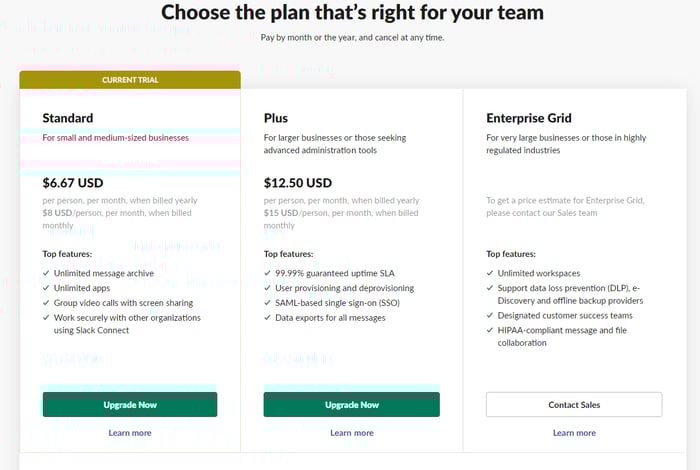Click the checkmark beside SAML-based single sign-on
700x470 pixels.
coord(268,303)
